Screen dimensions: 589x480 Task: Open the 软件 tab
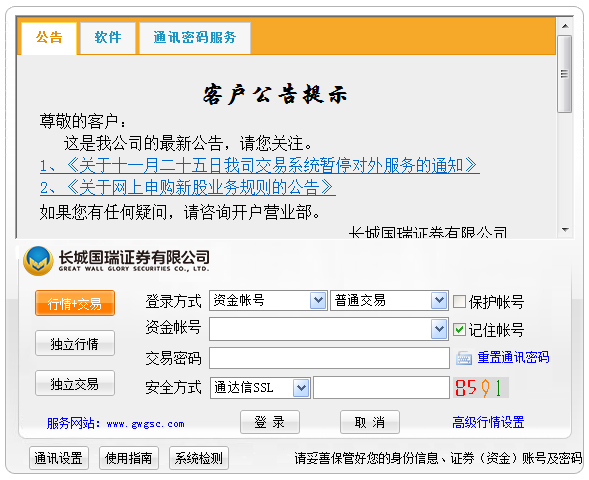point(108,38)
